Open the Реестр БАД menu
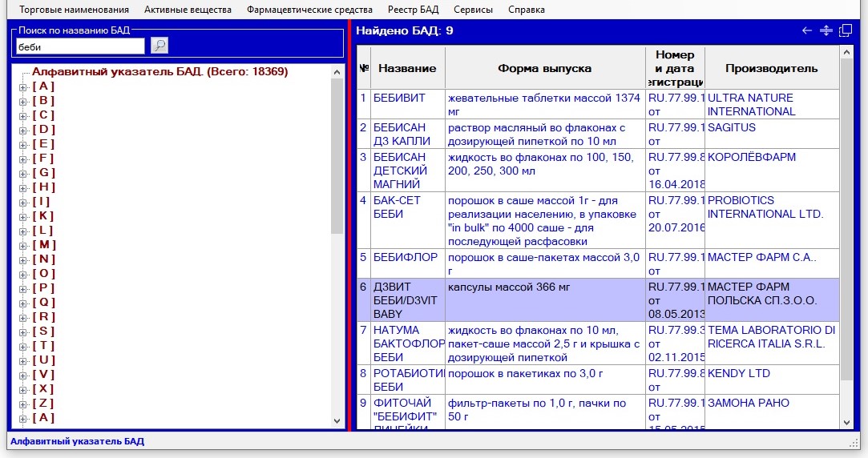 coord(413,10)
